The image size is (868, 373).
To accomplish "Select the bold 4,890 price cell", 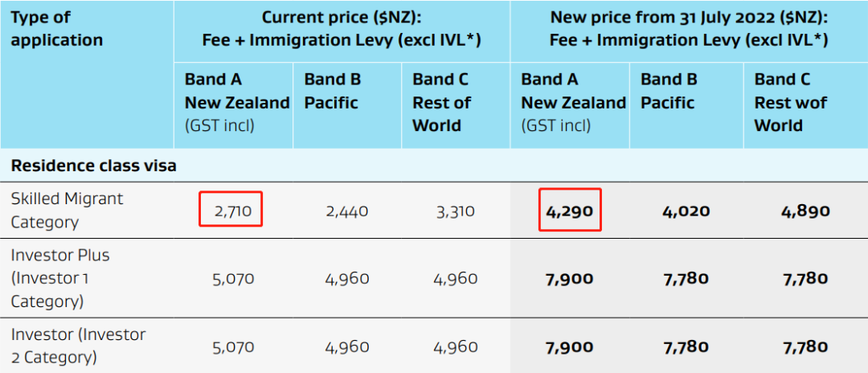I will 805,211.
